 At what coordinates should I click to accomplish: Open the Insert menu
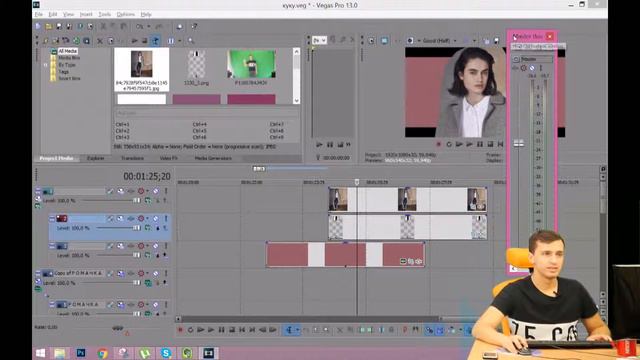(x=86, y=14)
